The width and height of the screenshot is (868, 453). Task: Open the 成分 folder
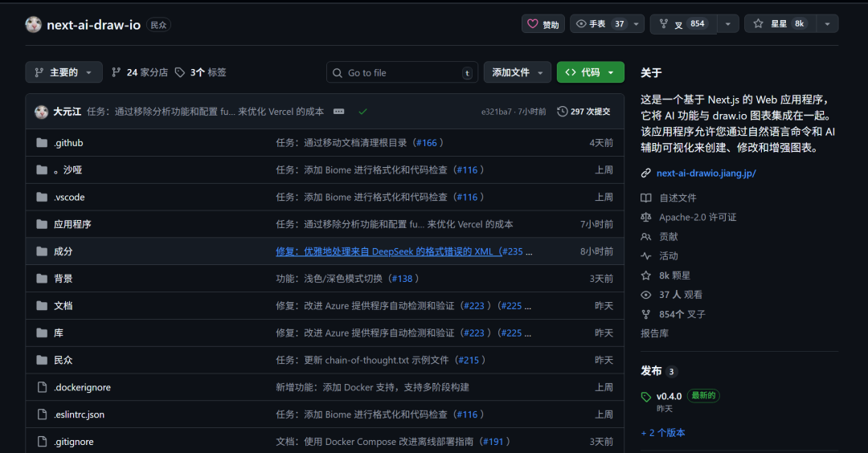pyautogui.click(x=63, y=251)
